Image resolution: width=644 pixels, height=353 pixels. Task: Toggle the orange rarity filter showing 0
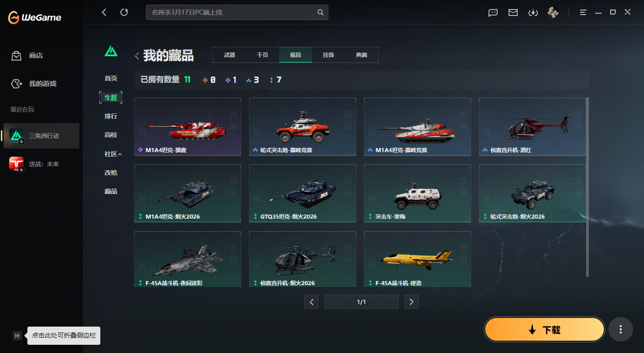coord(208,79)
